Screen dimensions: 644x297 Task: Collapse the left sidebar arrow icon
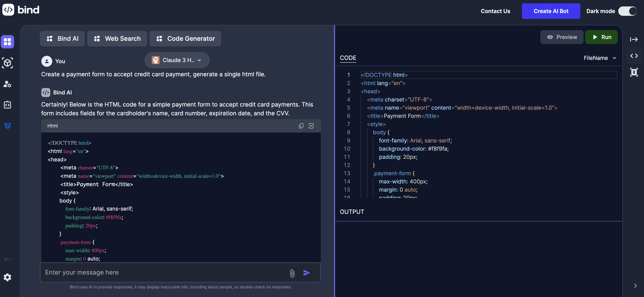tap(7, 259)
